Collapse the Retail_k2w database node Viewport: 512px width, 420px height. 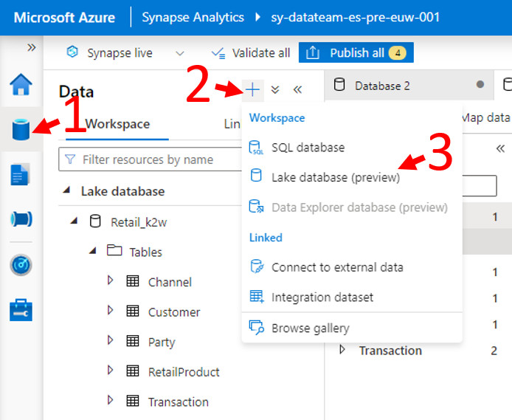click(x=75, y=221)
